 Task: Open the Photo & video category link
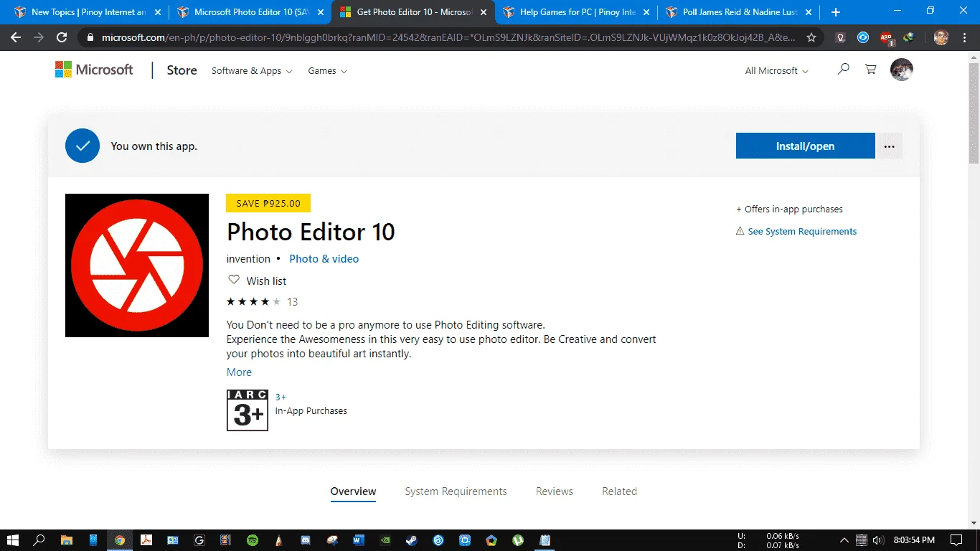coord(324,258)
